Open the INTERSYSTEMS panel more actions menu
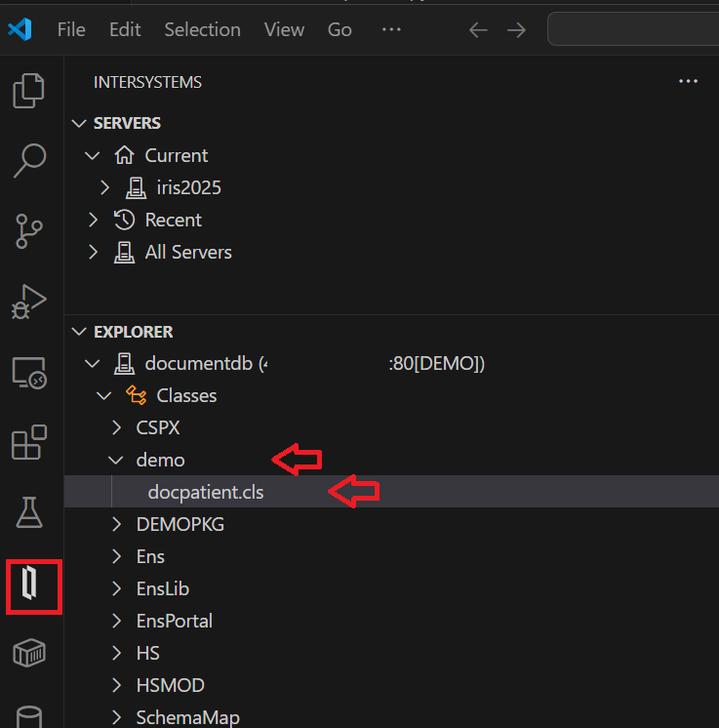The width and height of the screenshot is (719, 728). click(x=688, y=81)
